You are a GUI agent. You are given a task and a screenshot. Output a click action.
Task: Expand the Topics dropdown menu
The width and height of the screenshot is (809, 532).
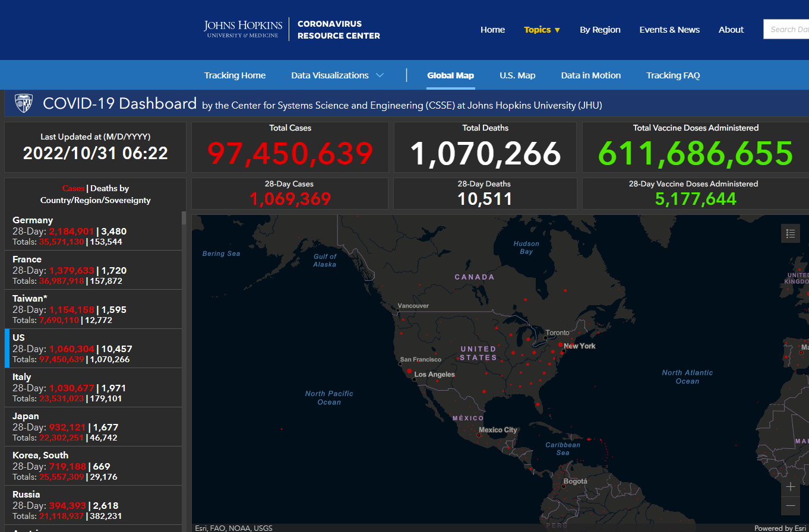[x=542, y=30]
